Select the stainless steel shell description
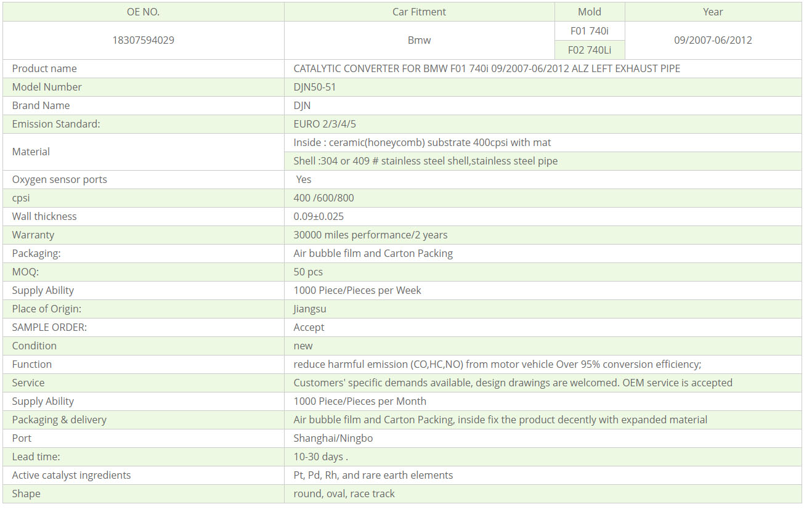The image size is (812, 512). [425, 161]
